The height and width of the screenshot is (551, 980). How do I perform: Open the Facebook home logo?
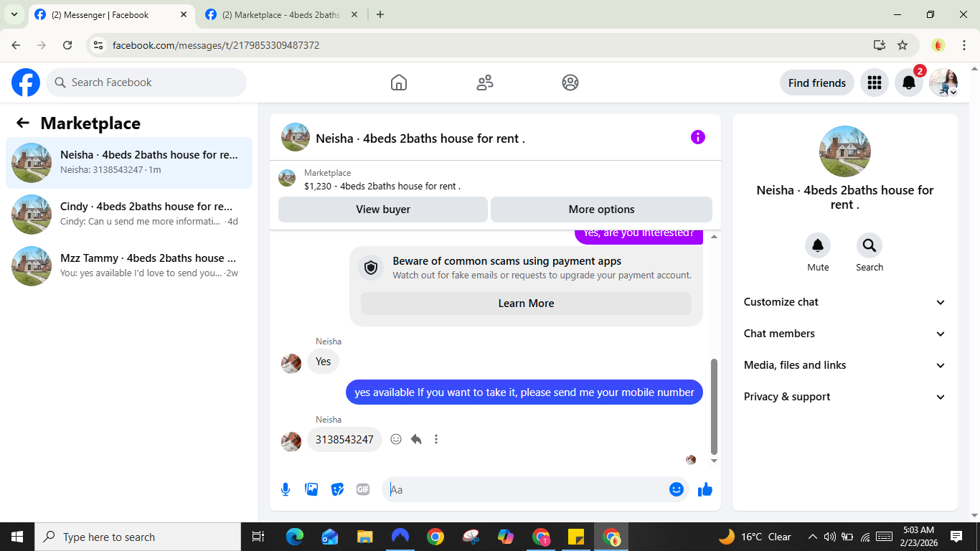pyautogui.click(x=26, y=83)
